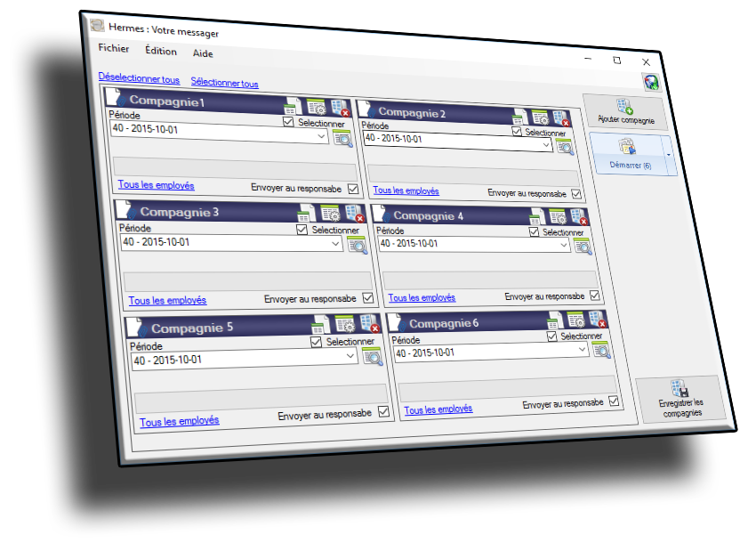Open the spreadsheet document icon of Compagnie 1
Screen dimensions: 756x559
click(293, 107)
